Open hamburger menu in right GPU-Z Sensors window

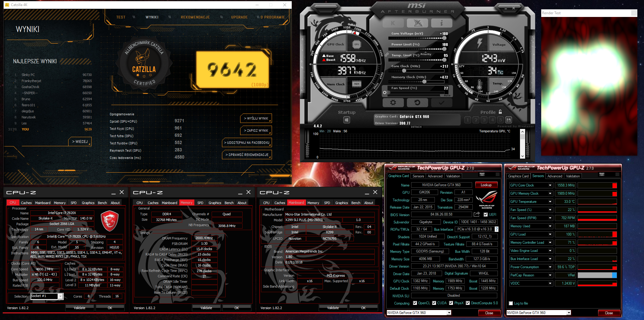(617, 174)
